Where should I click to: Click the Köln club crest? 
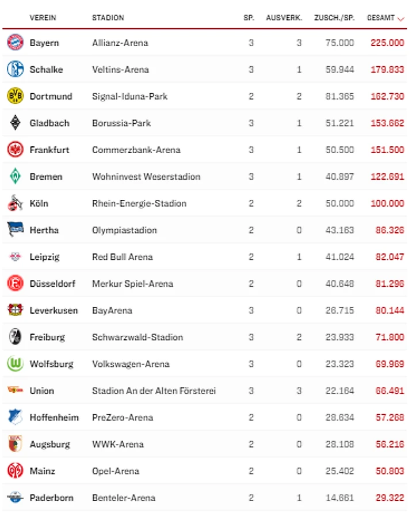coord(15,203)
